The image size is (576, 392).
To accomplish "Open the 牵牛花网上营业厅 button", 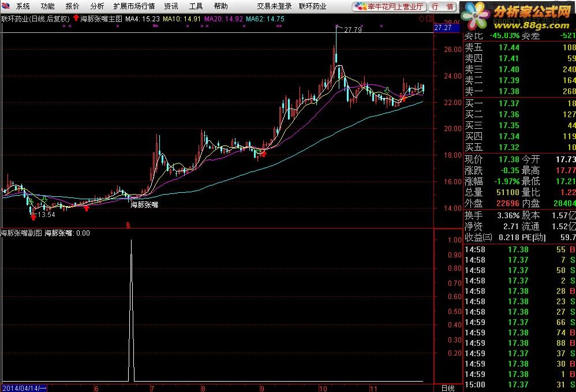I will (x=390, y=6).
